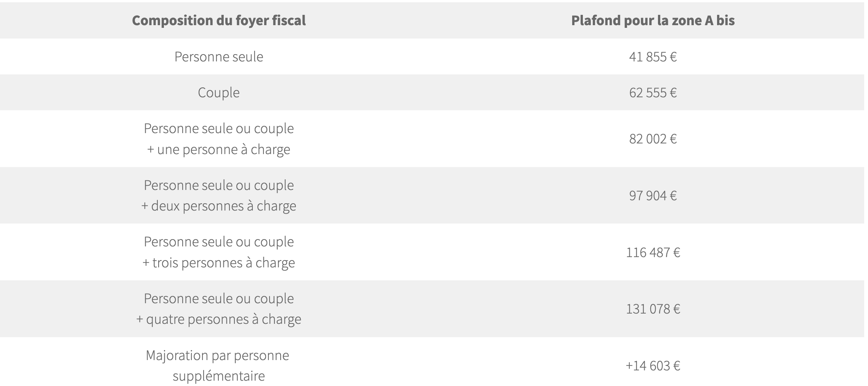Select the 82 002 € value

[x=653, y=138]
